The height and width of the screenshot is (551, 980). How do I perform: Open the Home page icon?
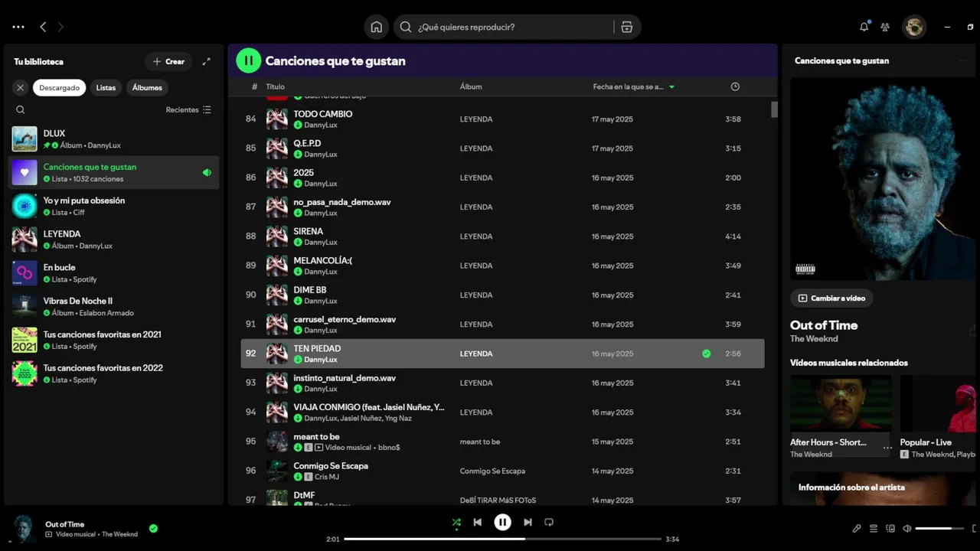376,27
